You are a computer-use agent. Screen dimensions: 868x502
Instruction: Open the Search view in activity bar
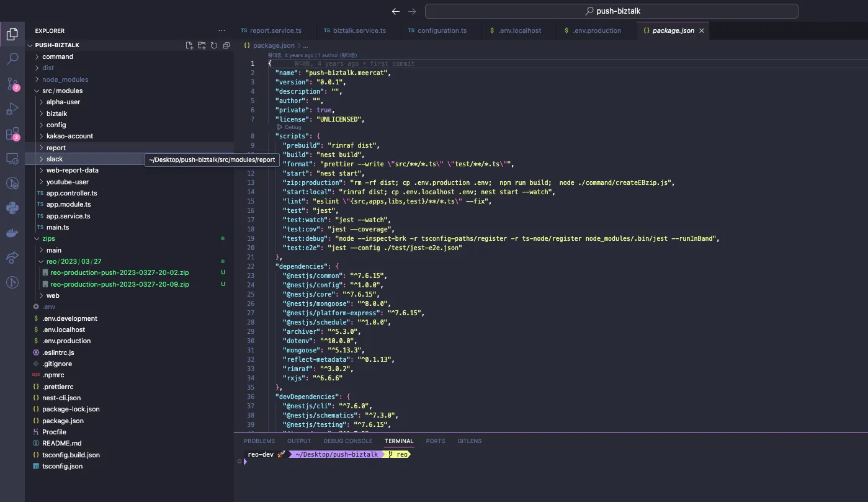pos(12,59)
